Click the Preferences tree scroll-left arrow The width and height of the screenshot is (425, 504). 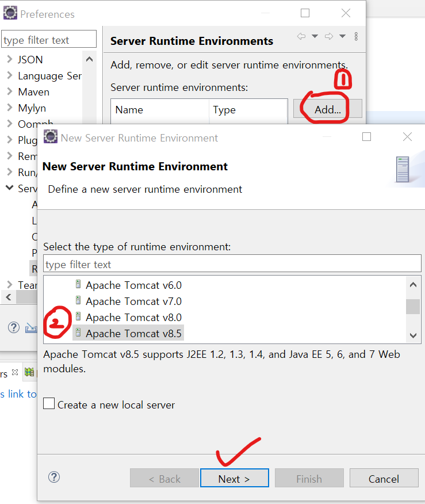(9, 297)
